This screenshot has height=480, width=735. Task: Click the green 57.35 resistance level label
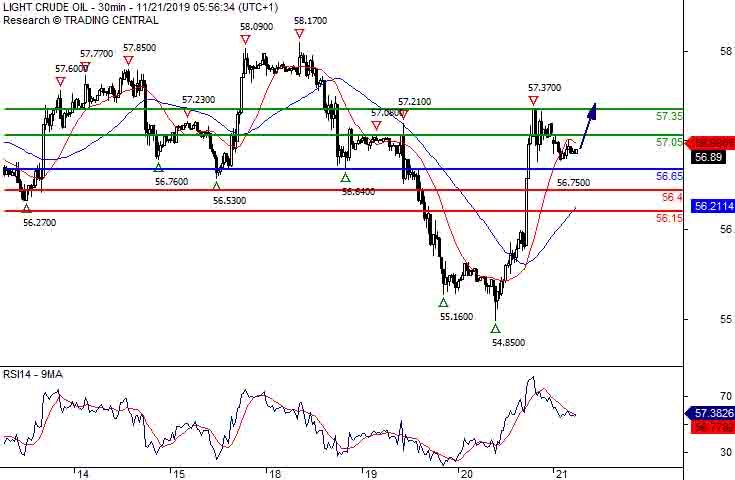point(669,116)
